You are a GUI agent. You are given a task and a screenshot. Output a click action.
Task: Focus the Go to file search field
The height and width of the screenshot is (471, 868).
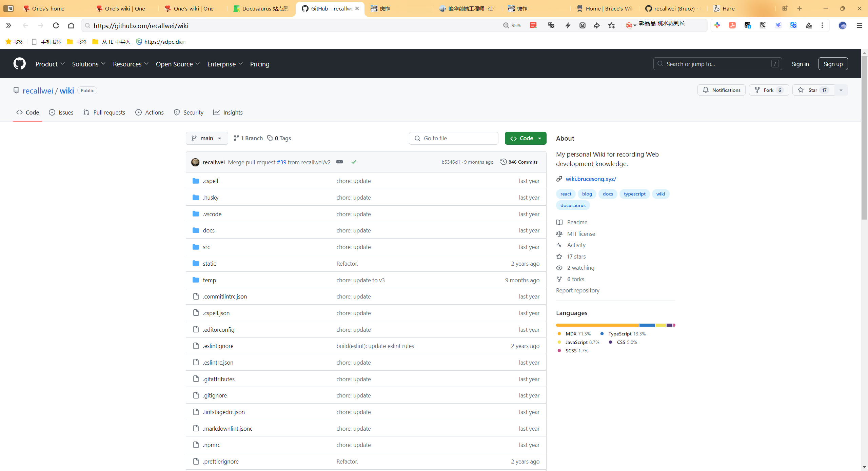click(453, 138)
